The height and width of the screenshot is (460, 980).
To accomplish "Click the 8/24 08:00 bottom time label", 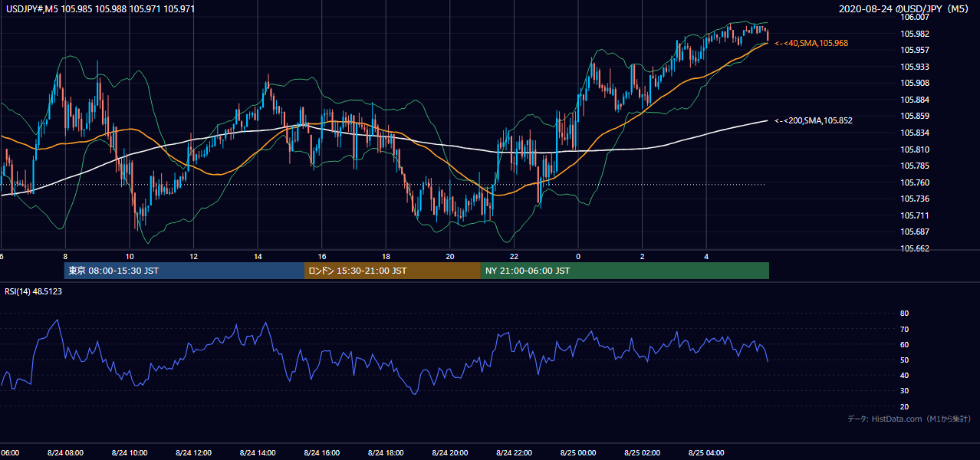I will click(x=65, y=452).
